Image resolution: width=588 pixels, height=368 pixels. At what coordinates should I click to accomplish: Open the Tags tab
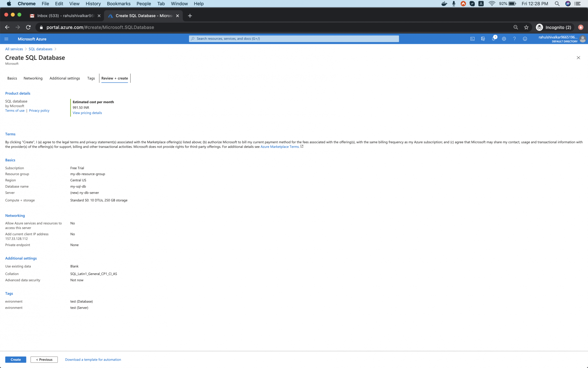pos(91,78)
